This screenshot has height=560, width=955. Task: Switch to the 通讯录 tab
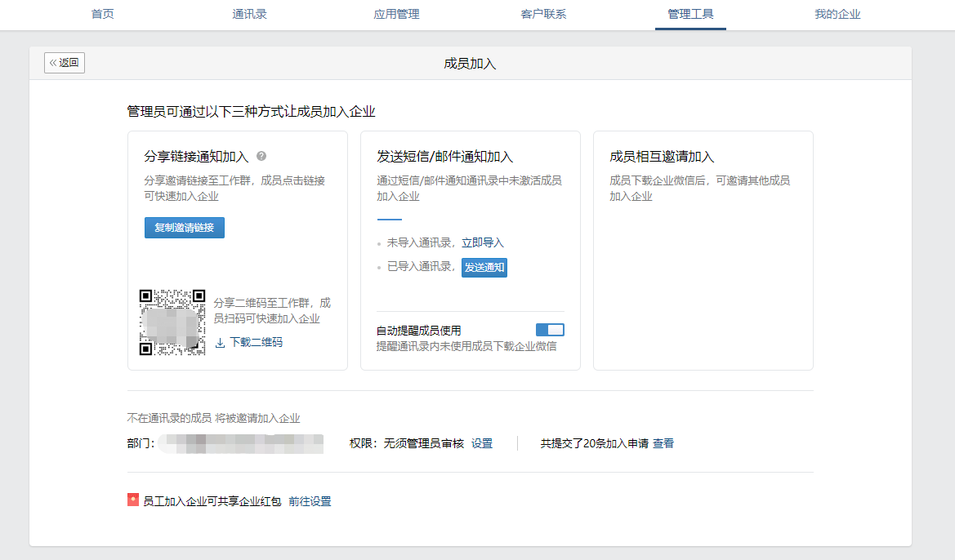(x=249, y=15)
